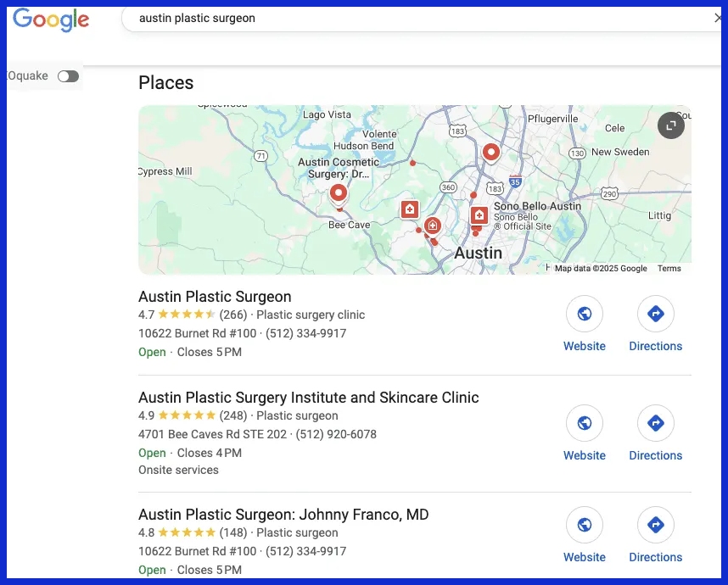
Task: Open Austin Plastic Surgeon: Johnny Franco, MD listing
Action: (x=283, y=515)
